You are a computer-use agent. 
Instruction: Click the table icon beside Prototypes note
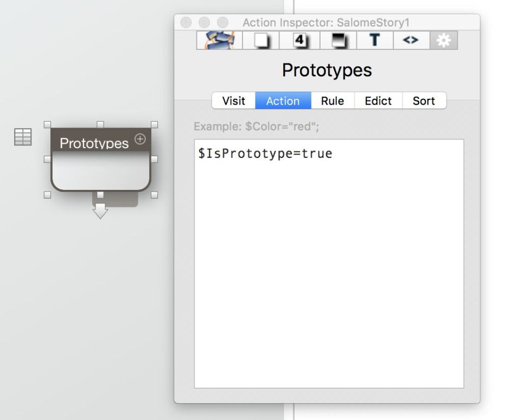tap(23, 137)
